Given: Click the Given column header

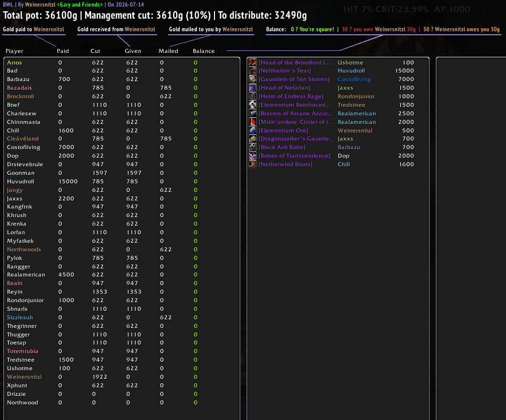Looking at the screenshot, I should click(133, 51).
